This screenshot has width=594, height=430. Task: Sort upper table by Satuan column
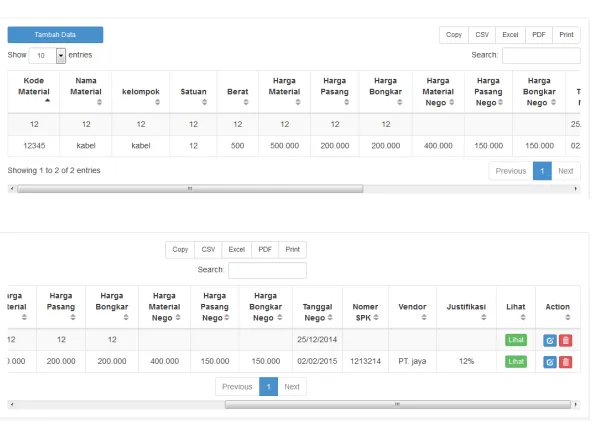pos(193,91)
